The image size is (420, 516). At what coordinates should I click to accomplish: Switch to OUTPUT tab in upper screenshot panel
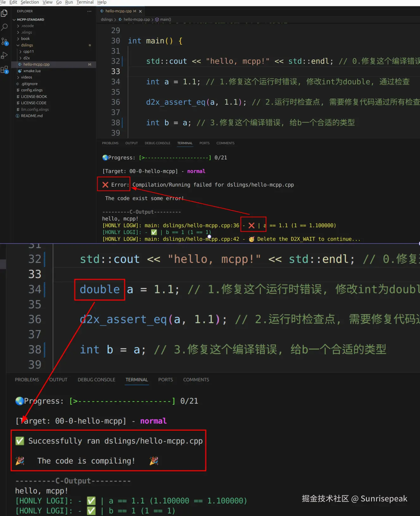pos(131,143)
